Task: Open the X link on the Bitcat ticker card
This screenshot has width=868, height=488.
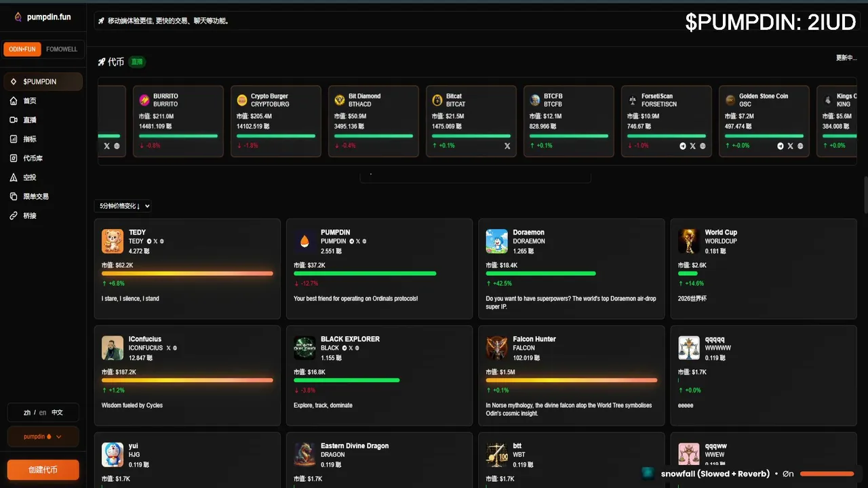Action: tap(507, 146)
